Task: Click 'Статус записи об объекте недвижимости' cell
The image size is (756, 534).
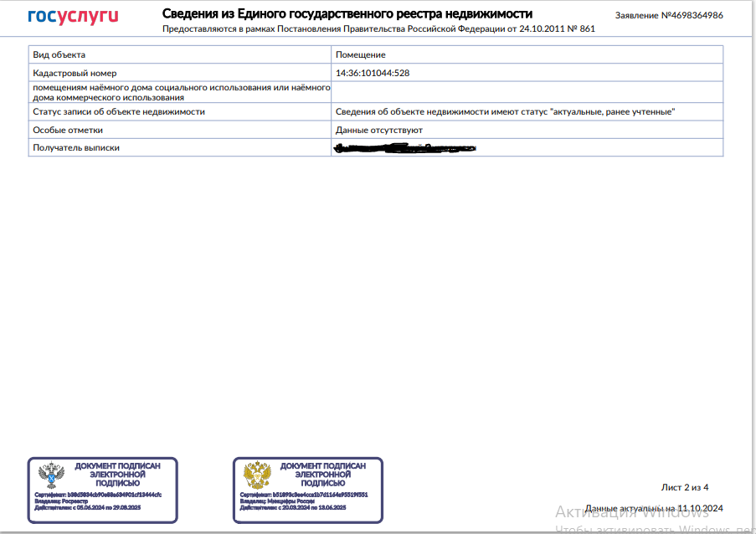Action: (x=180, y=112)
